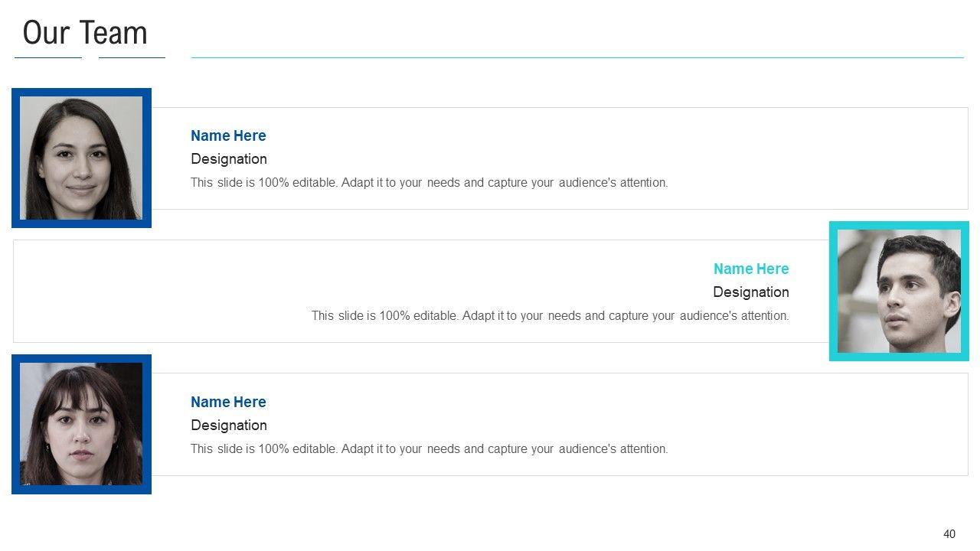Click the bottom card's "Name Here" heading
The height and width of the screenshot is (551, 980).
click(228, 402)
